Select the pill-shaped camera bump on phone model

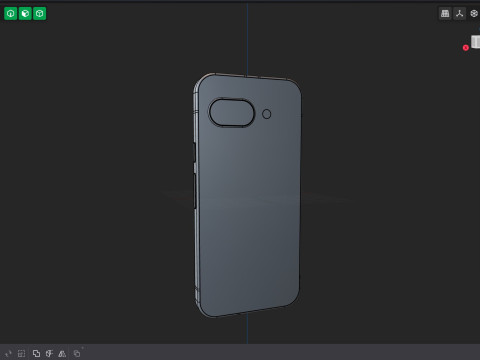[x=232, y=113]
